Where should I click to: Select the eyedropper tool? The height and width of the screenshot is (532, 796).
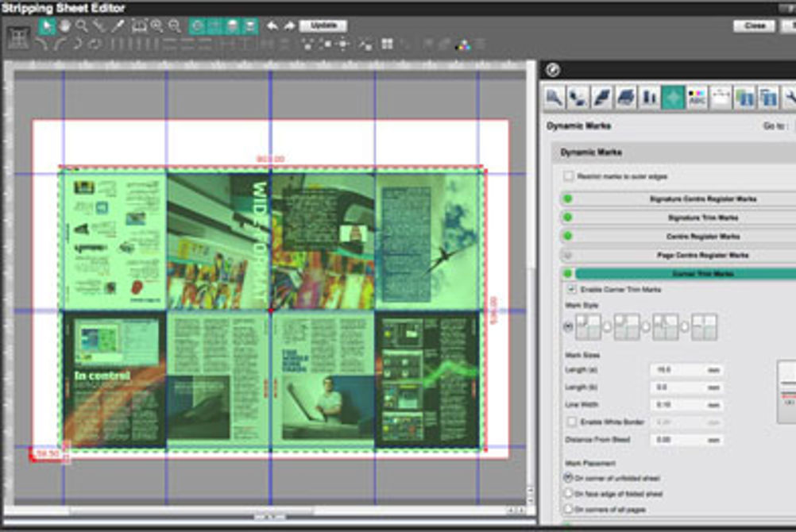tap(118, 26)
